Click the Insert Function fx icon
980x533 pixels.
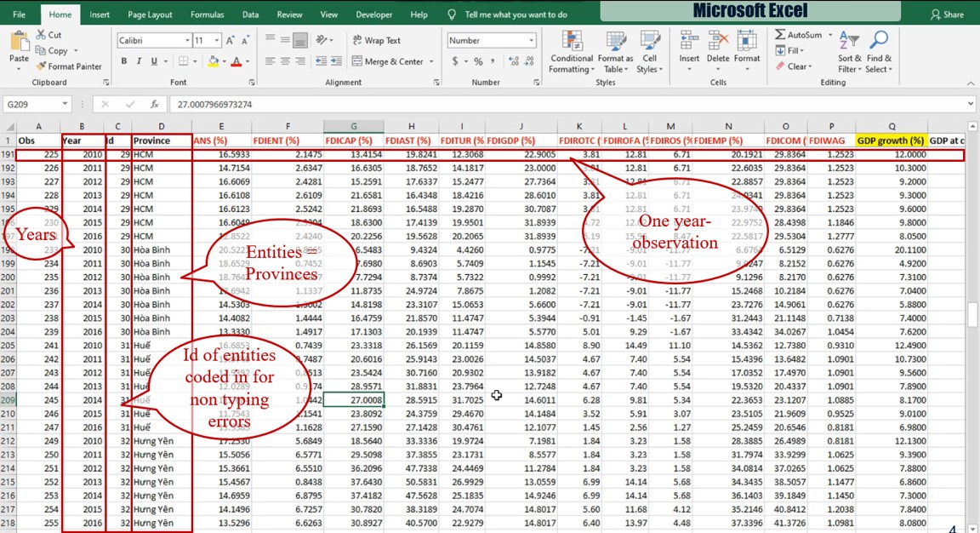(x=154, y=104)
